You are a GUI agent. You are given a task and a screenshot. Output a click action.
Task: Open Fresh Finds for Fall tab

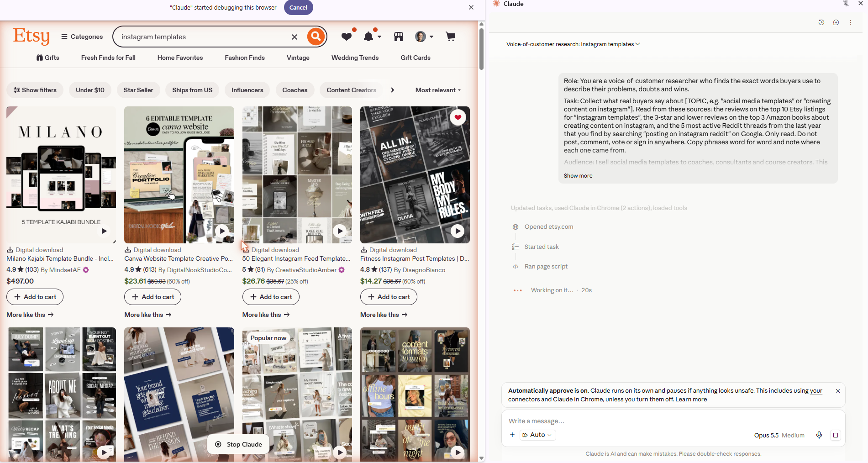click(108, 58)
